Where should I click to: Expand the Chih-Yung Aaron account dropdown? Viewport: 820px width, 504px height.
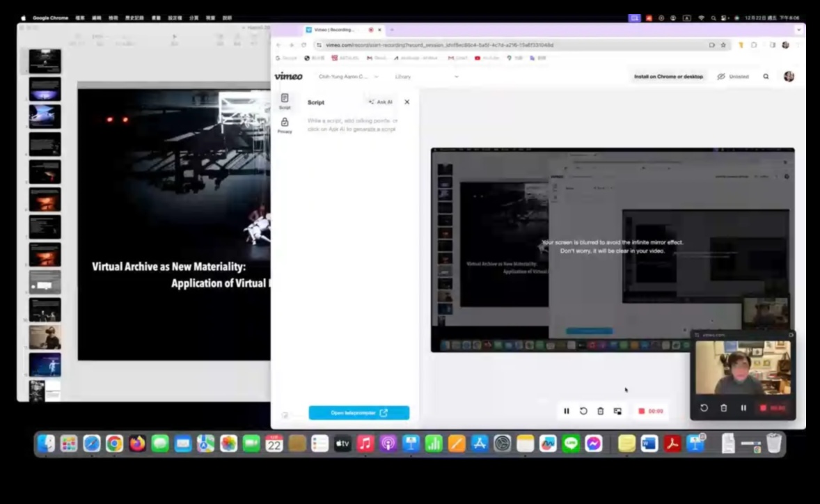click(x=348, y=77)
